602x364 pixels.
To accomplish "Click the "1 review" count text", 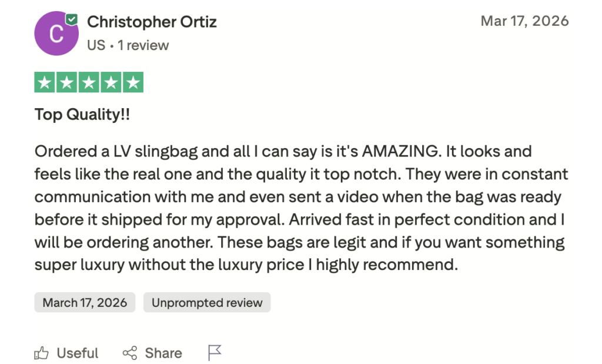I will (x=143, y=45).
